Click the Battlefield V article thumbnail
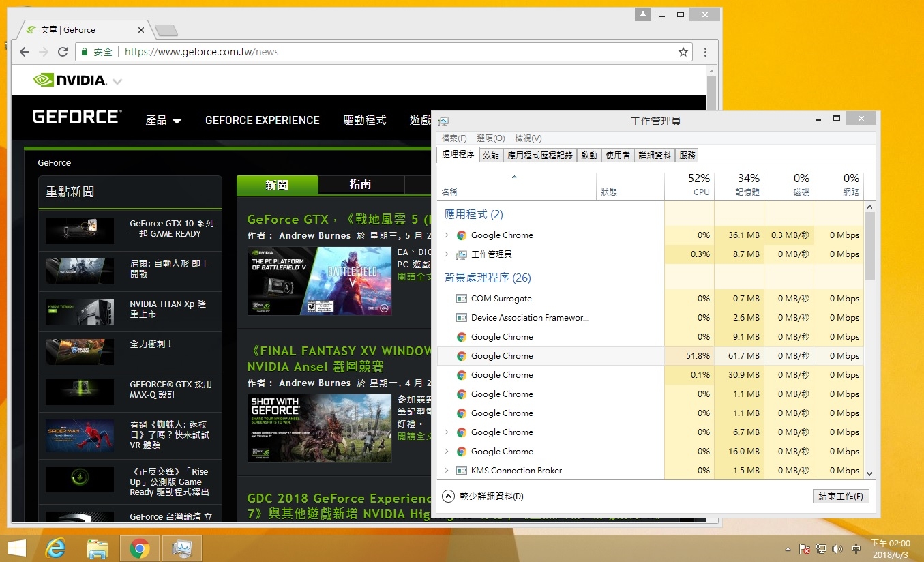Viewport: 924px width, 562px height. 319,281
